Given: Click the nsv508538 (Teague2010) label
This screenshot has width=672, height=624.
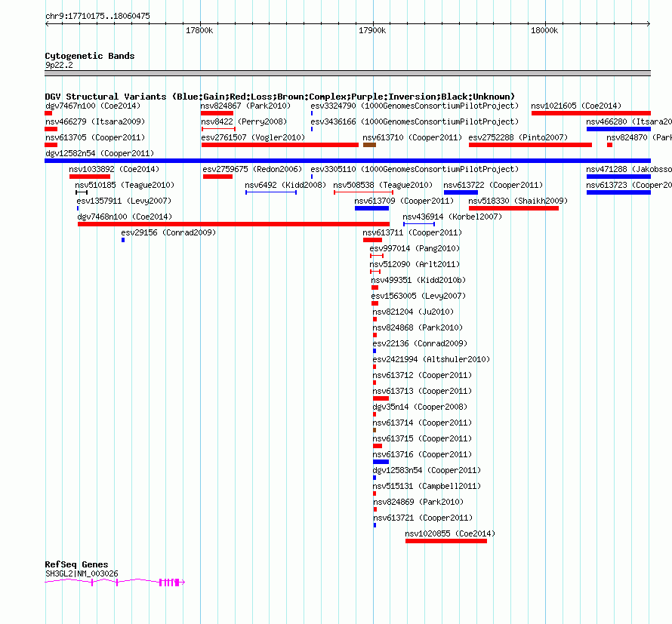Looking at the screenshot, I should [x=383, y=185].
